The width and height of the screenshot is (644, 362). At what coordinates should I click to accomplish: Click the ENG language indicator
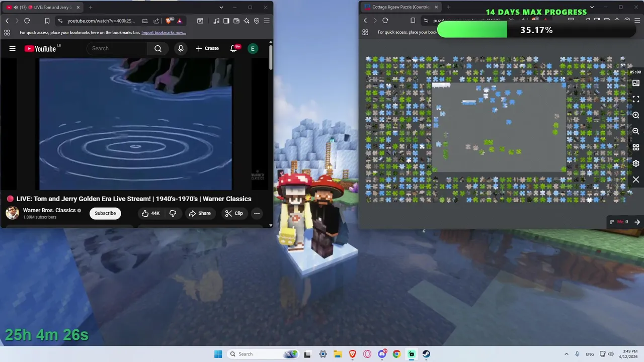click(x=590, y=354)
